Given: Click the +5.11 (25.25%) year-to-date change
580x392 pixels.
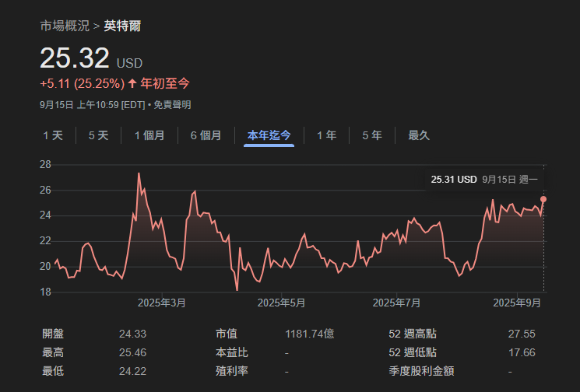Looking at the screenshot, I should [82, 83].
